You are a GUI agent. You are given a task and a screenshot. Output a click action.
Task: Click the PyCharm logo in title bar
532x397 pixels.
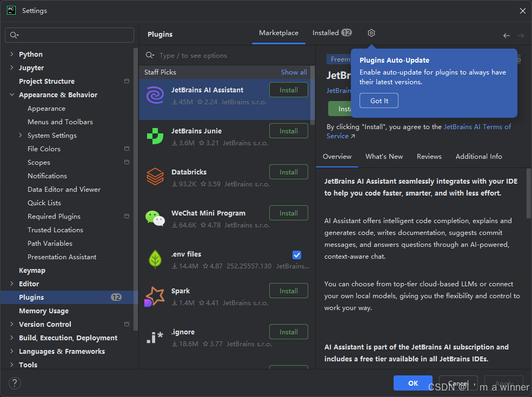[x=11, y=10]
